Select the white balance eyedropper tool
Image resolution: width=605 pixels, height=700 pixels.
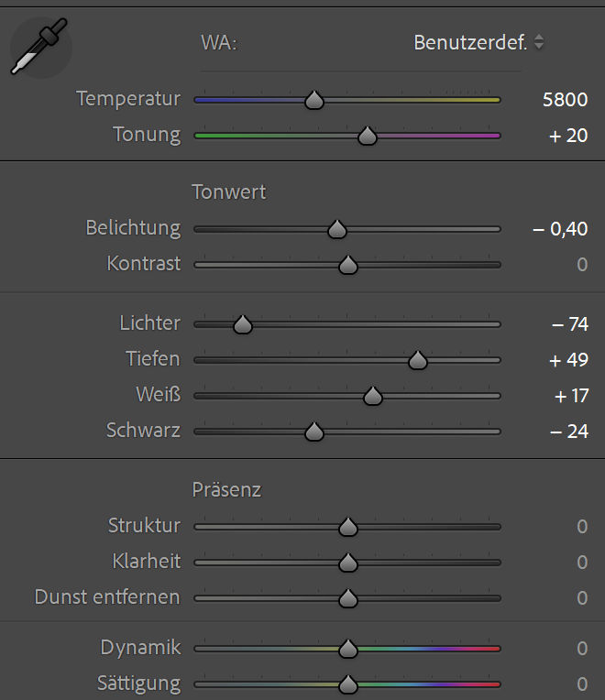pos(39,48)
